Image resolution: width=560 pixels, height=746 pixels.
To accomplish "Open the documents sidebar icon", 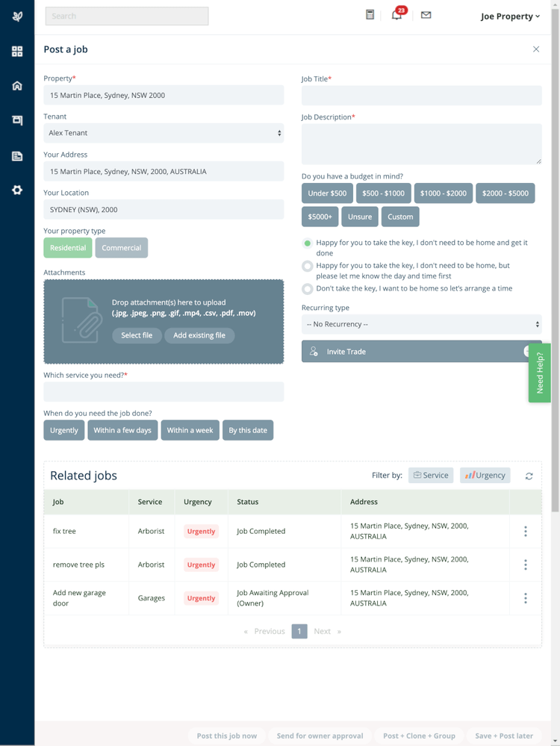I will click(17, 156).
